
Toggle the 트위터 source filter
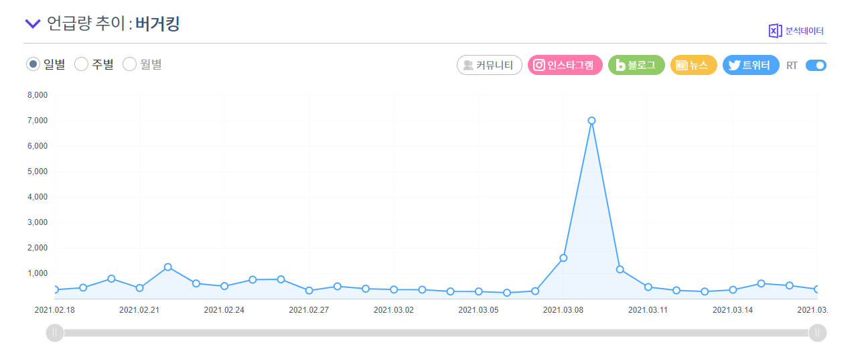click(x=751, y=65)
